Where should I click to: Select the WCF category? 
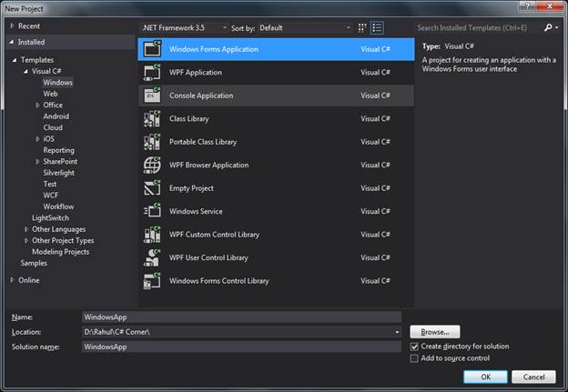(x=51, y=196)
